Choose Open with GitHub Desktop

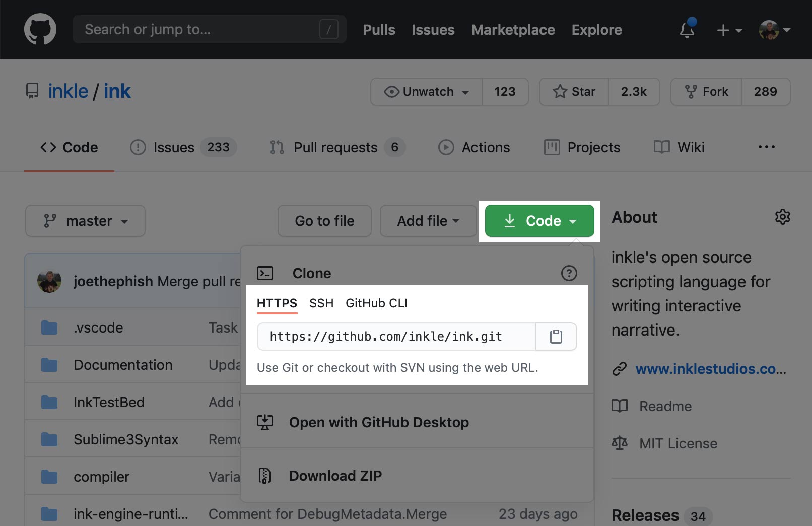(x=379, y=422)
